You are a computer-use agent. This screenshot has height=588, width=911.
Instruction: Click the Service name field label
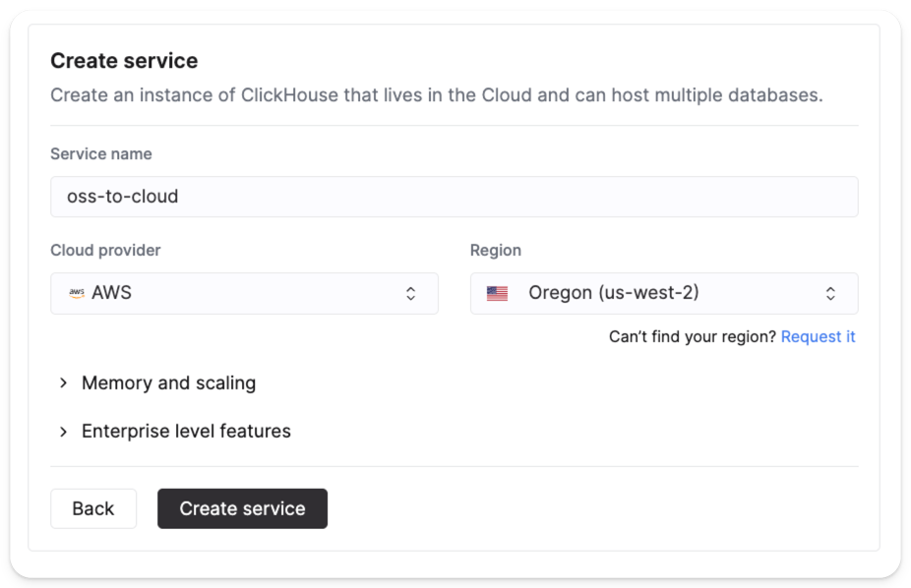click(101, 153)
